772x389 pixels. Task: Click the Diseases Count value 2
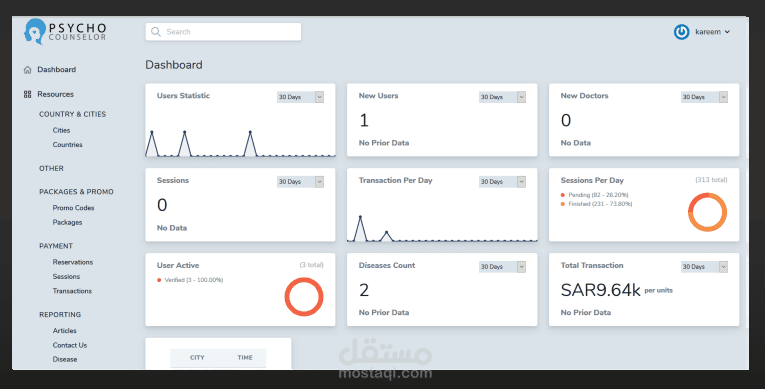364,291
